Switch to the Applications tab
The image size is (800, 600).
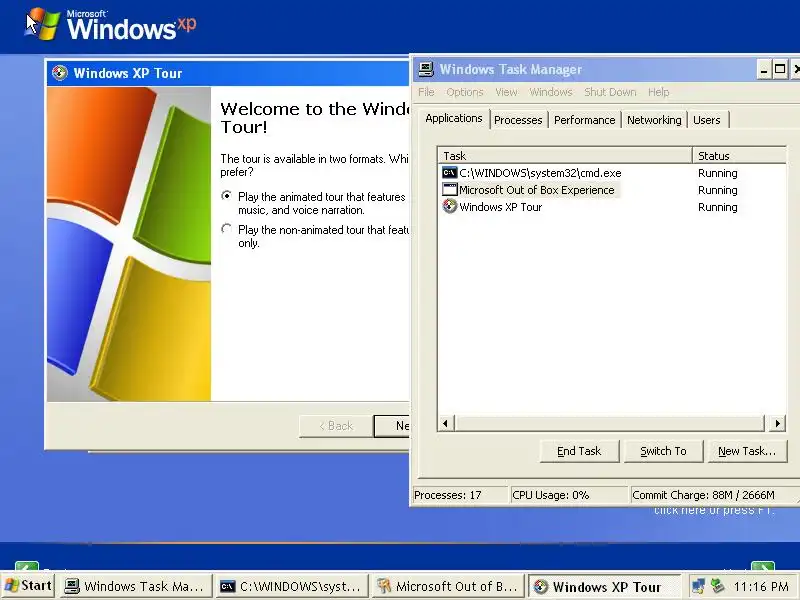454,118
